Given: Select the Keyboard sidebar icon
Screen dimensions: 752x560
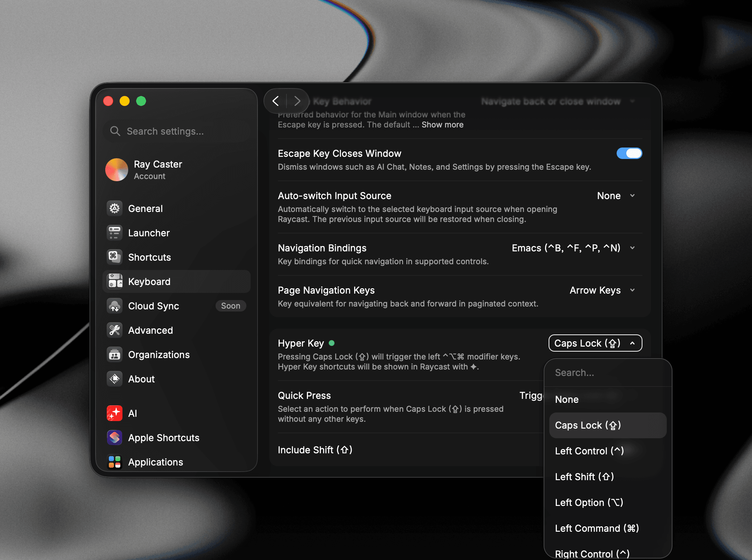Looking at the screenshot, I should coord(115,281).
